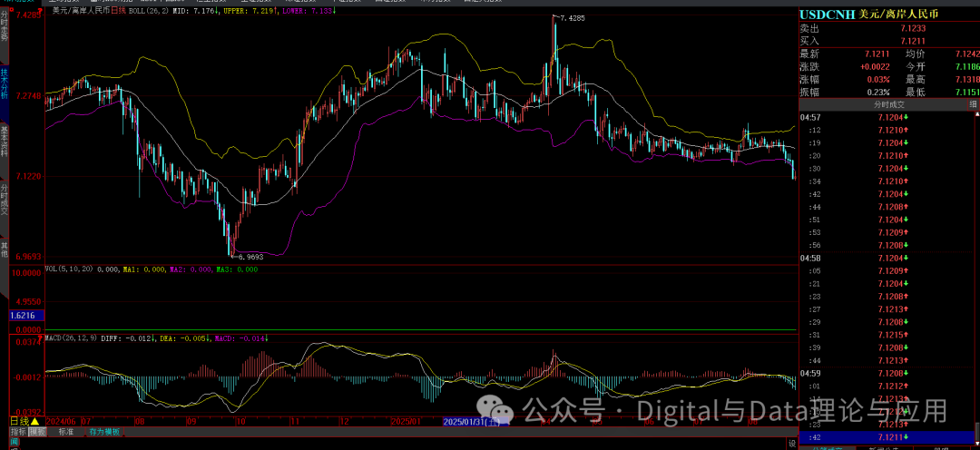Click the 涨跌 value +0.0022
Image resolution: width=980 pixels, height=450 pixels.
(875, 67)
